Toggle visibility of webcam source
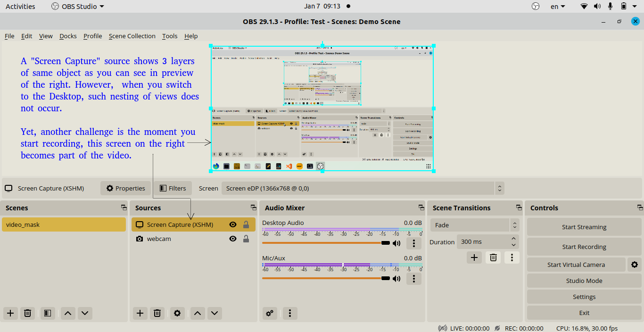Screen dimensions: 644x332 click(233, 239)
